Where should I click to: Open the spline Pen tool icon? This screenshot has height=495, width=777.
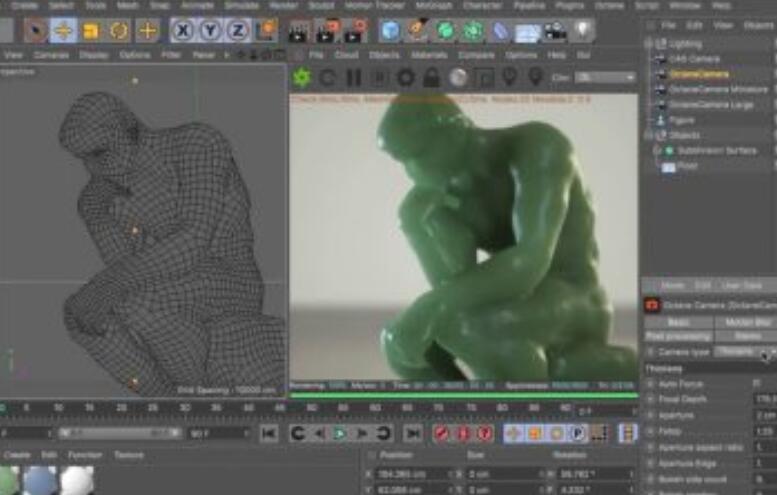[x=418, y=30]
